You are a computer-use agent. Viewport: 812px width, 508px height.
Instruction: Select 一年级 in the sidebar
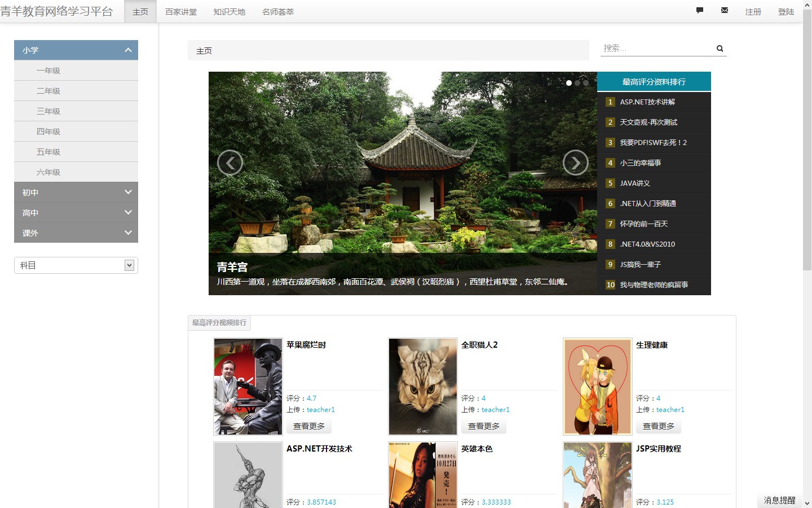(x=76, y=71)
